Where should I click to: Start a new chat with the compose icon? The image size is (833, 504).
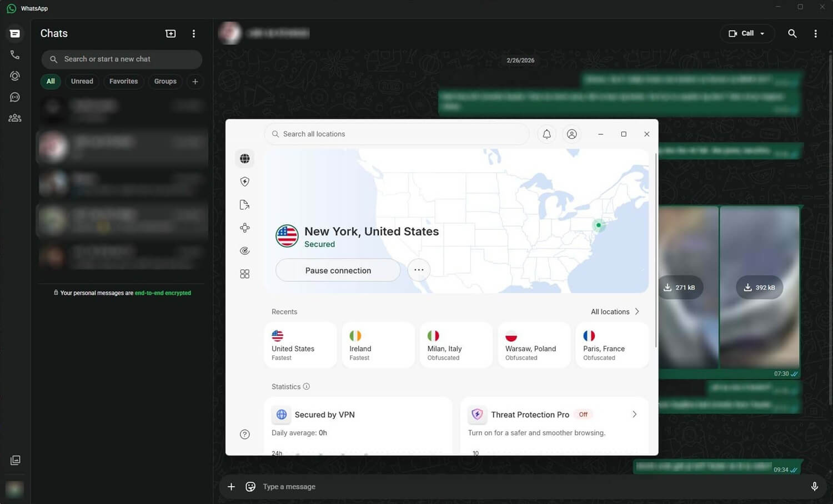[170, 34]
